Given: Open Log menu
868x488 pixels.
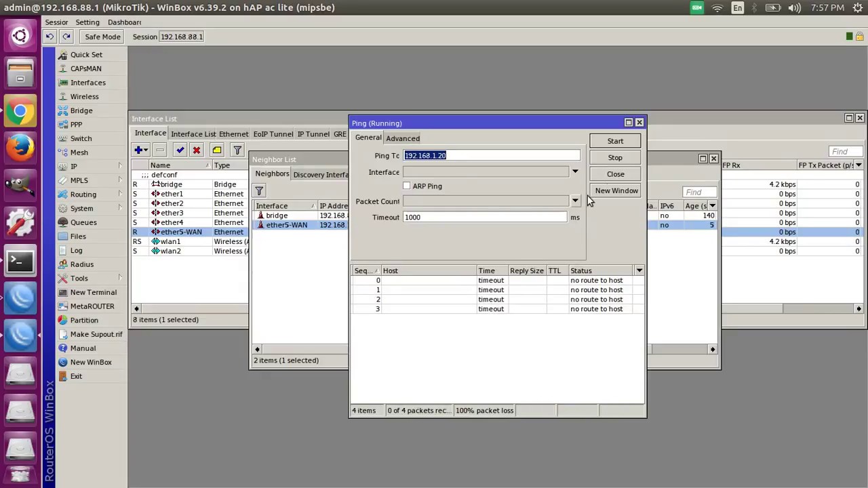Looking at the screenshot, I should tap(76, 250).
